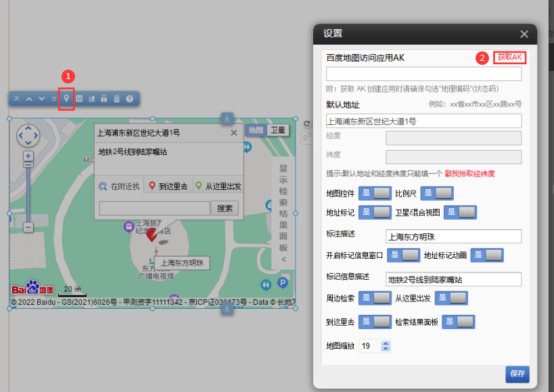Click the red location pin on map
The width and height of the screenshot is (554, 392).
click(153, 235)
